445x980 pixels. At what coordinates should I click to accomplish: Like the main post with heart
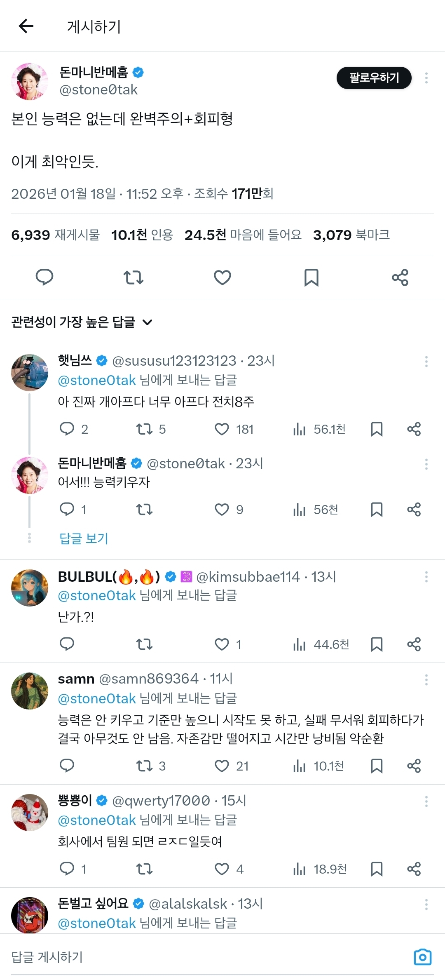pyautogui.click(x=222, y=277)
